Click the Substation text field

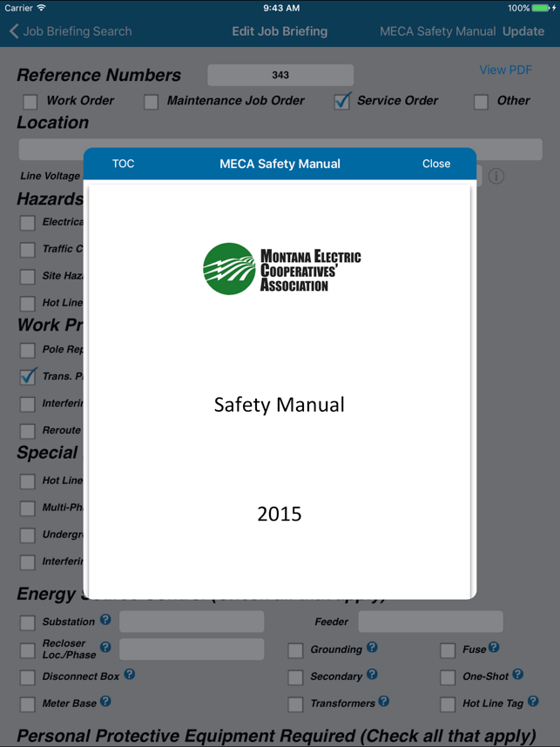192,622
